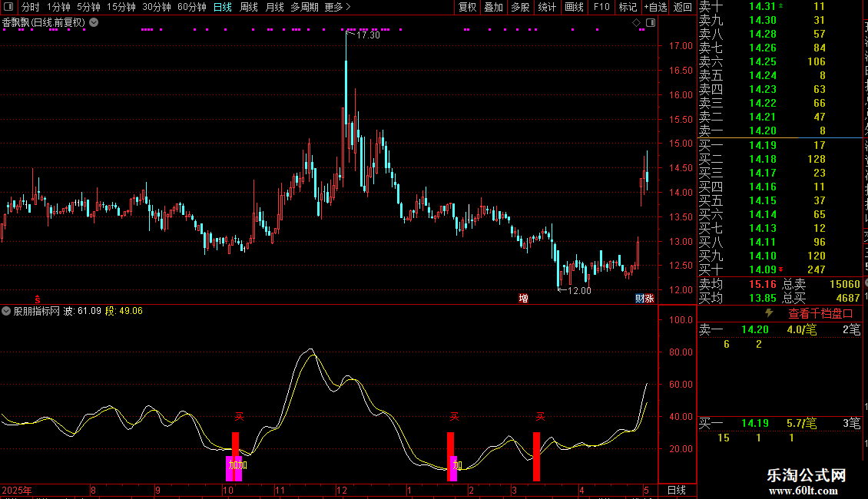Switch to 60分钟 period
The image size is (868, 499).
[x=191, y=7]
